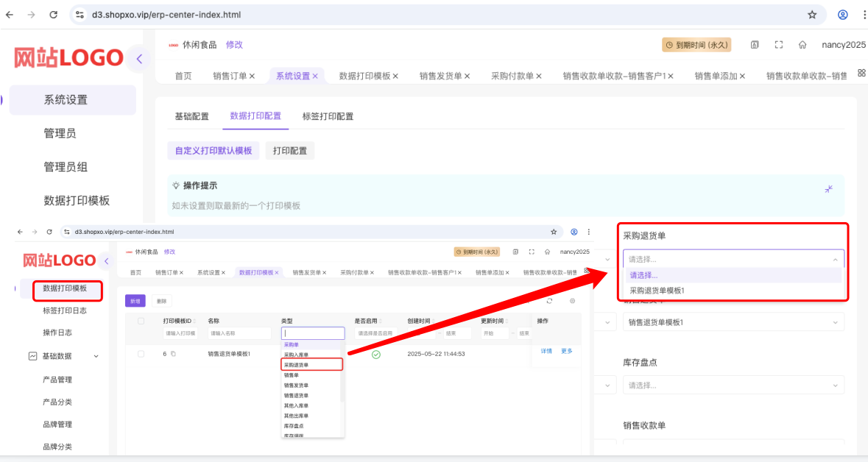
Task: Click the home icon in main header
Action: 802,45
